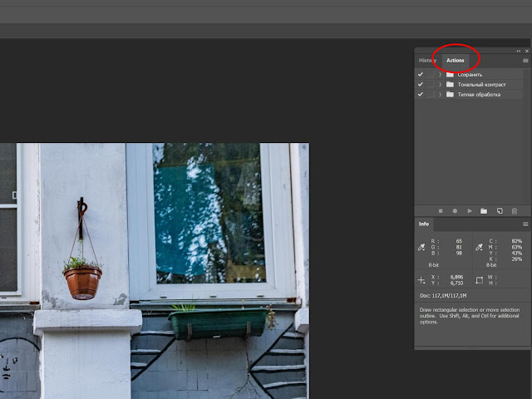This screenshot has width=532, height=399.
Task: Open the Info panel flyout menu
Action: pyautogui.click(x=525, y=224)
